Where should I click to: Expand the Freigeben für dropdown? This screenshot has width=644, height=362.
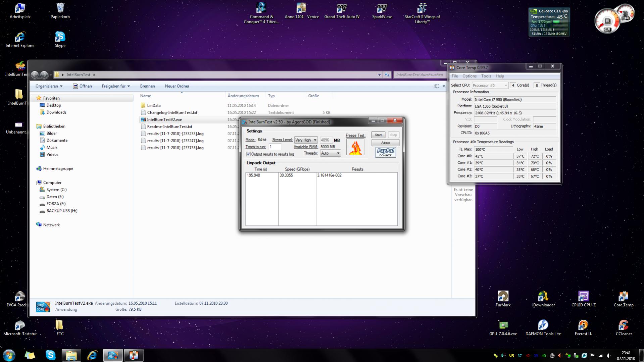point(116,86)
